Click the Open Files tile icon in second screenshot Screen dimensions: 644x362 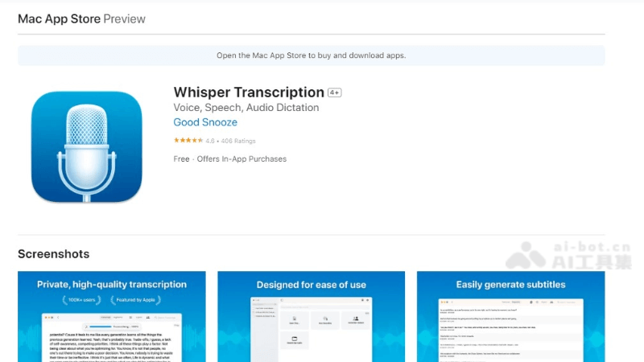click(x=291, y=319)
